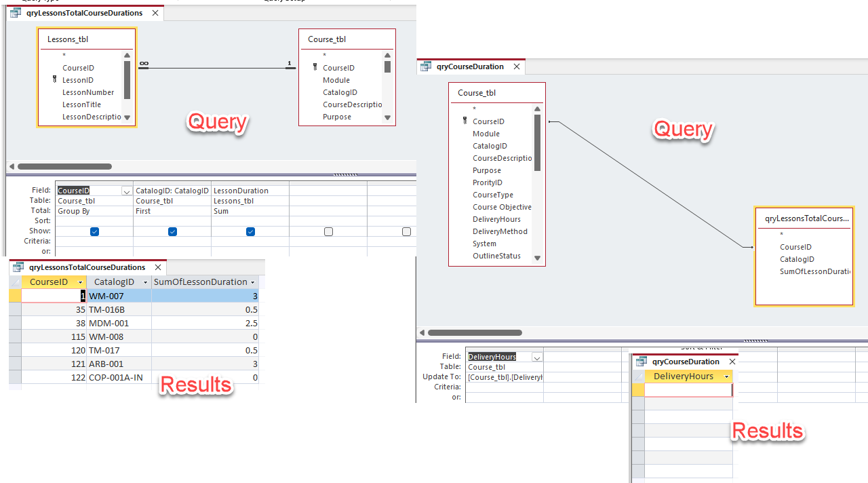This screenshot has width=868, height=483.
Task: Click the Criteria cell under DeliveryHours
Action: point(505,387)
